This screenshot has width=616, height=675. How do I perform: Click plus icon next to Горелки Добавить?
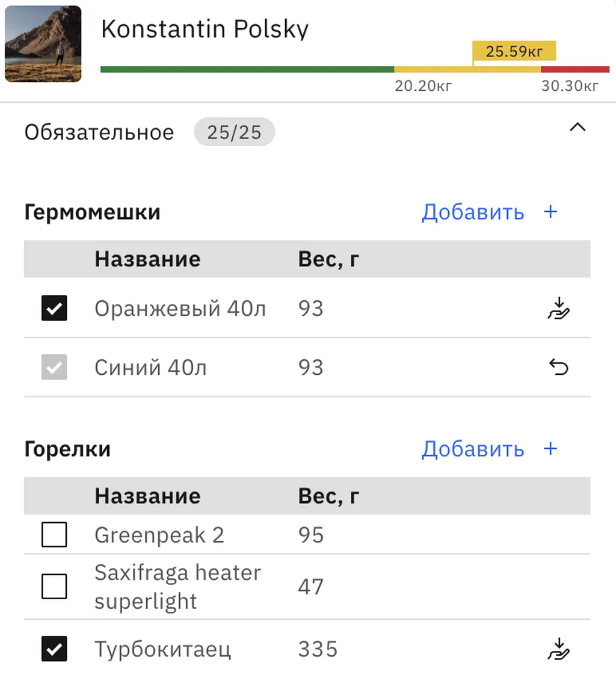[x=550, y=449]
